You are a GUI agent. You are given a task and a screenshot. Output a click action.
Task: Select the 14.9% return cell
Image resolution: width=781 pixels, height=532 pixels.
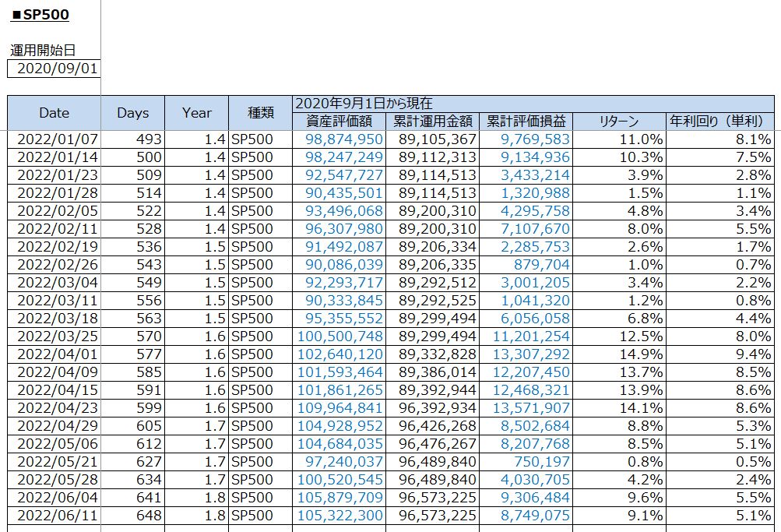619,354
